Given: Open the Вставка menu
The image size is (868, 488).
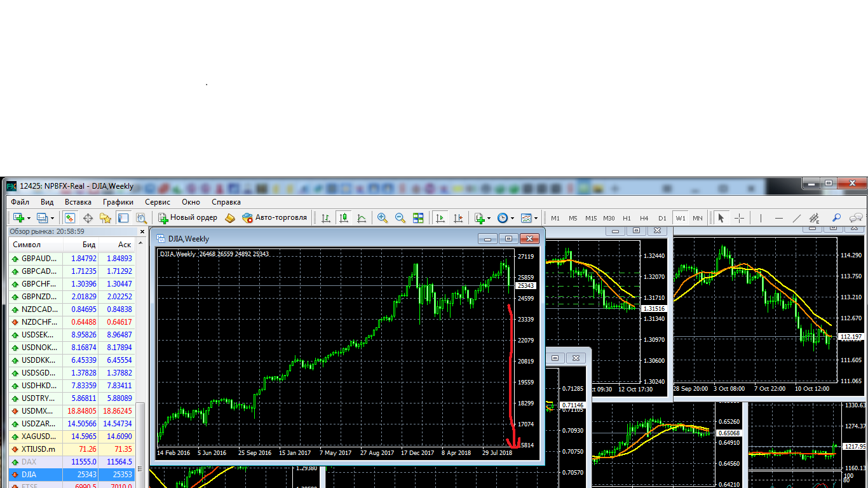Looking at the screenshot, I should pyautogui.click(x=78, y=202).
